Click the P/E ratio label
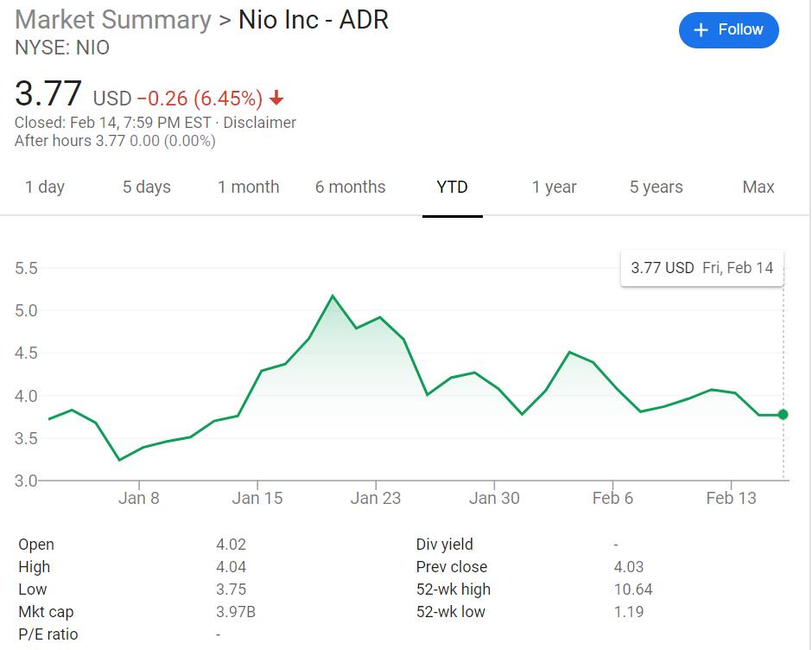Image resolution: width=812 pixels, height=650 pixels. [48, 634]
